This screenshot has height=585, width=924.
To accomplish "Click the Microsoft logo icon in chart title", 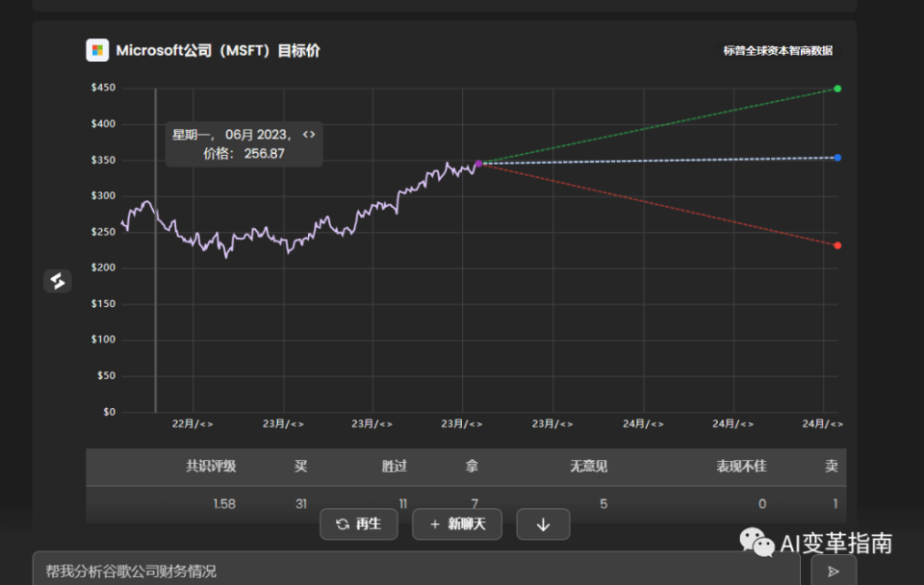I will (97, 50).
